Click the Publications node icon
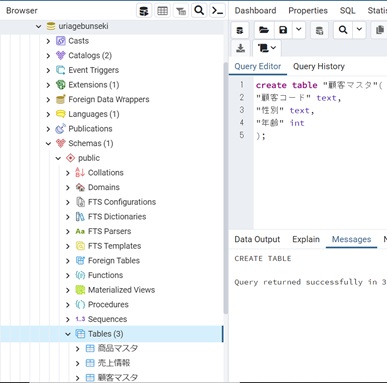Screen dimensions: 387x383 [x=61, y=129]
